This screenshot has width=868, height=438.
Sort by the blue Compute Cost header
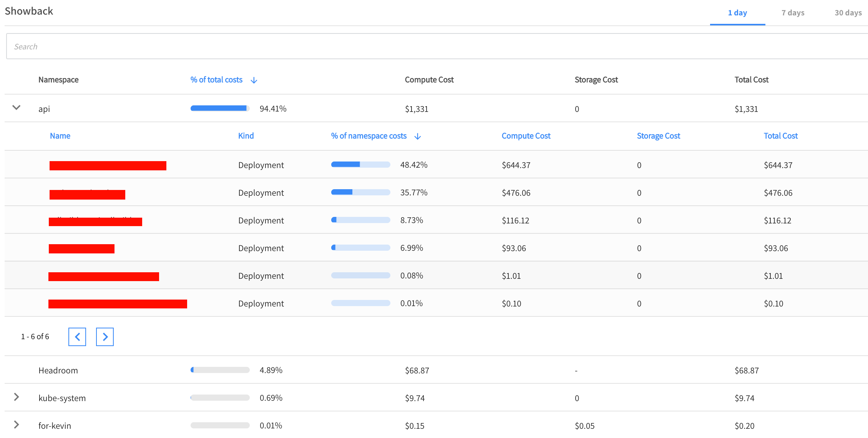point(526,136)
